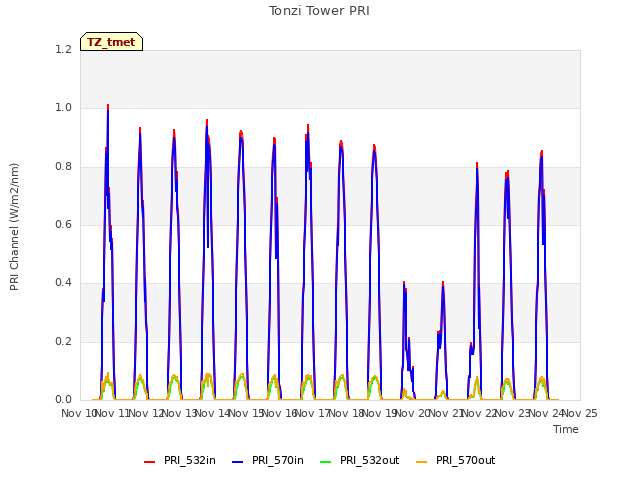Select the PRI_570in legend label
The image size is (640, 480).
click(278, 460)
